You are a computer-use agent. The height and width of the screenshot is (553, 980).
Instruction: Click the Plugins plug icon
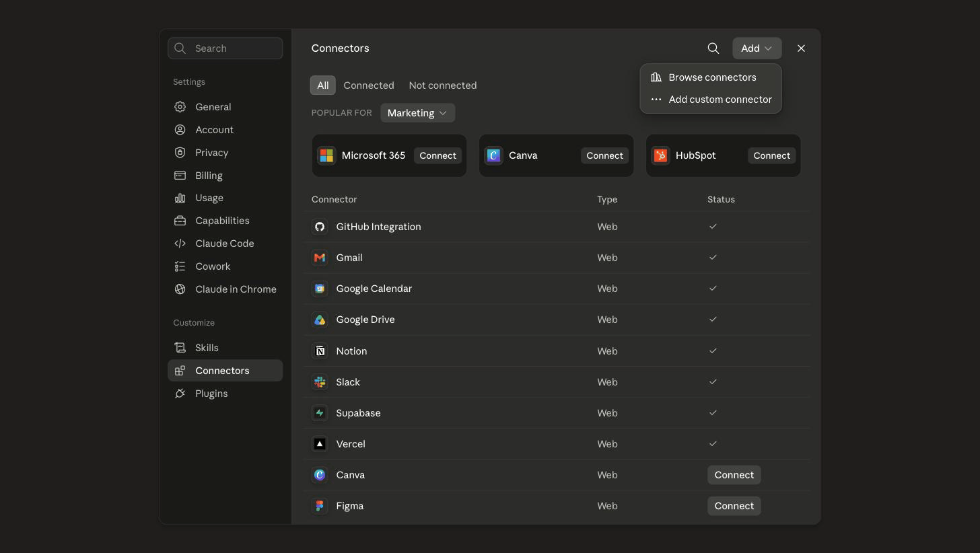pyautogui.click(x=180, y=394)
